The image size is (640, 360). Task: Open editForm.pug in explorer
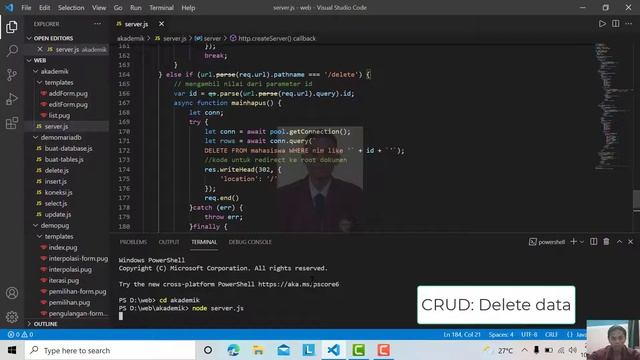tap(68, 104)
